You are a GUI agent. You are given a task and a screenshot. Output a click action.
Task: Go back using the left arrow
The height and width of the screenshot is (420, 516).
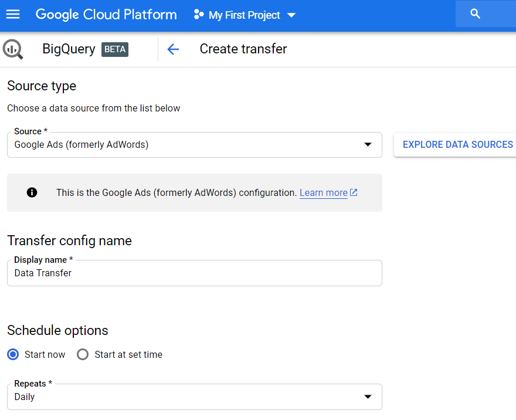click(172, 49)
